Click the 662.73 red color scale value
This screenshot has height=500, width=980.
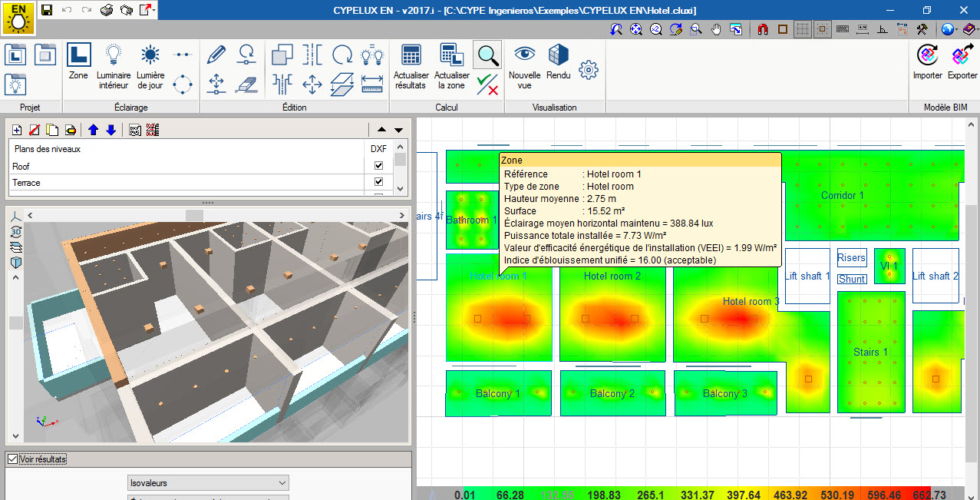pos(929,495)
